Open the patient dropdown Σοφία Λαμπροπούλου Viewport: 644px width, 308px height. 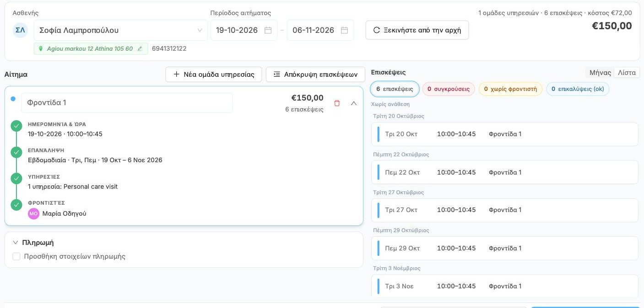[121, 30]
